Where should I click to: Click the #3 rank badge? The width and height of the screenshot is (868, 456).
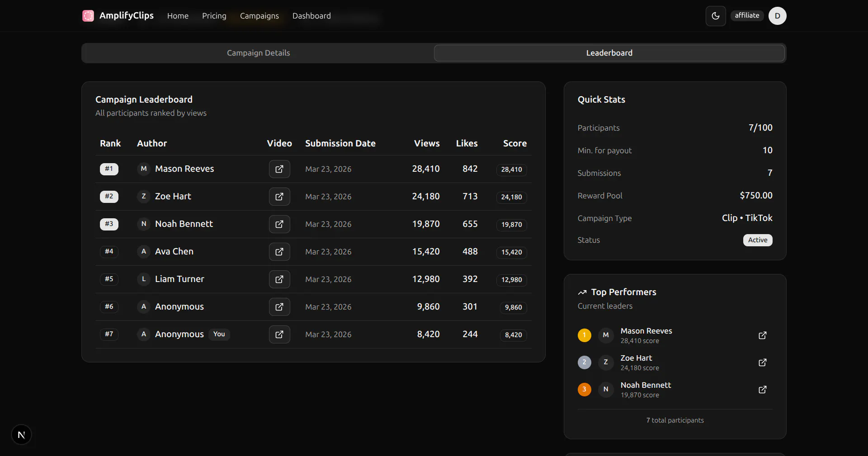coord(109,224)
